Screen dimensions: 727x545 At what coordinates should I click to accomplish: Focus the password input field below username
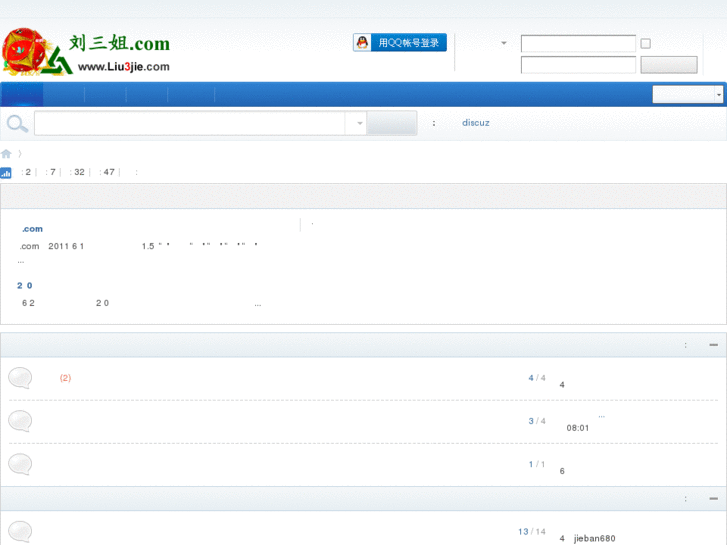tap(578, 65)
